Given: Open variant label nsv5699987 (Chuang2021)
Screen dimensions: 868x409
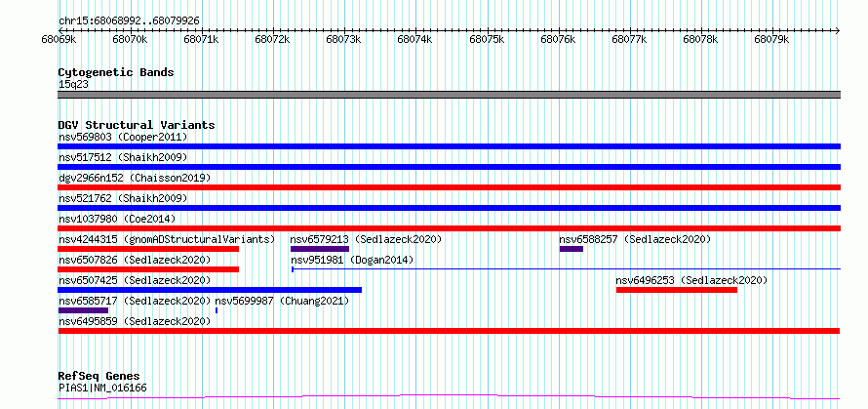Looking at the screenshot, I should [x=282, y=301].
